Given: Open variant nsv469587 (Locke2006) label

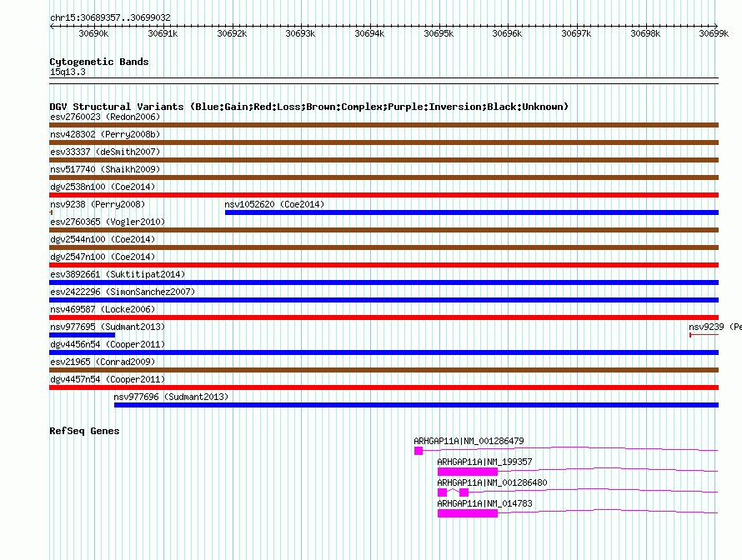Looking at the screenshot, I should pyautogui.click(x=103, y=309).
